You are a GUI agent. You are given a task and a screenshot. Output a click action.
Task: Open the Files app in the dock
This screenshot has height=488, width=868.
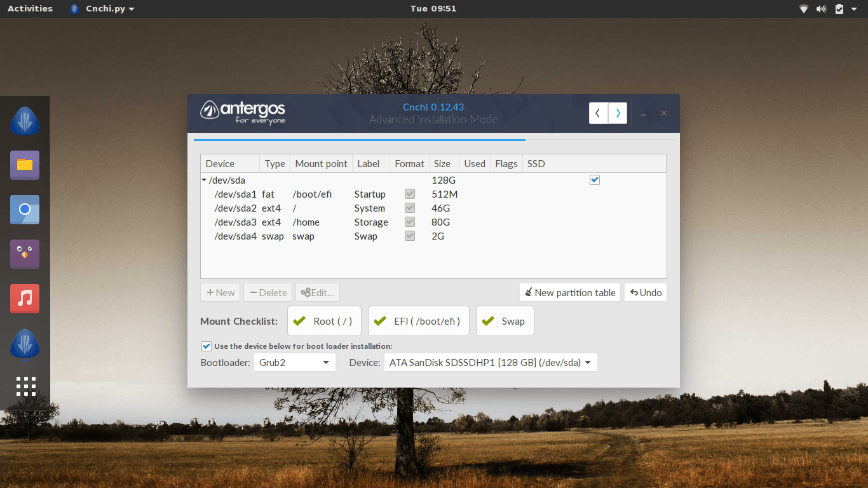[x=25, y=165]
